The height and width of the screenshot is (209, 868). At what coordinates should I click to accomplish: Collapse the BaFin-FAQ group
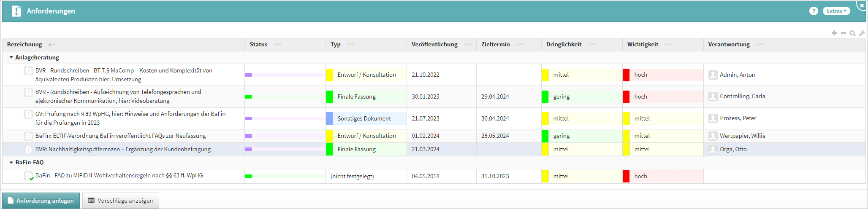(11, 162)
